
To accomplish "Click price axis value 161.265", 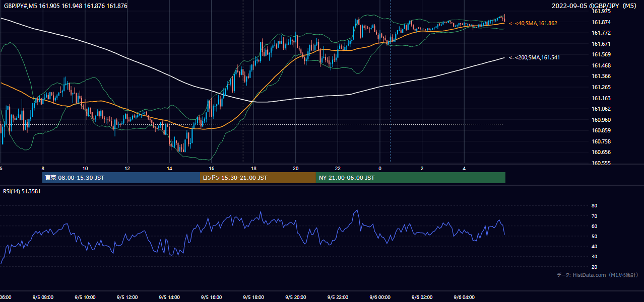I will (601, 87).
